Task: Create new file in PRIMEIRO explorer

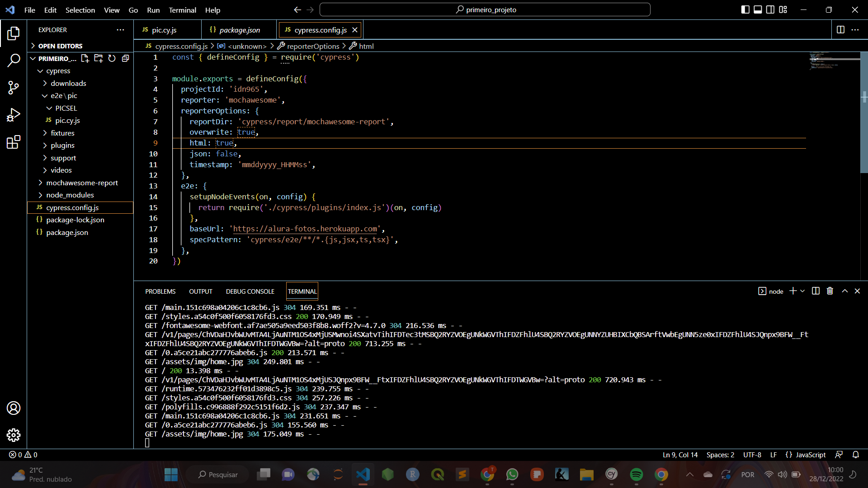Action: [x=85, y=58]
